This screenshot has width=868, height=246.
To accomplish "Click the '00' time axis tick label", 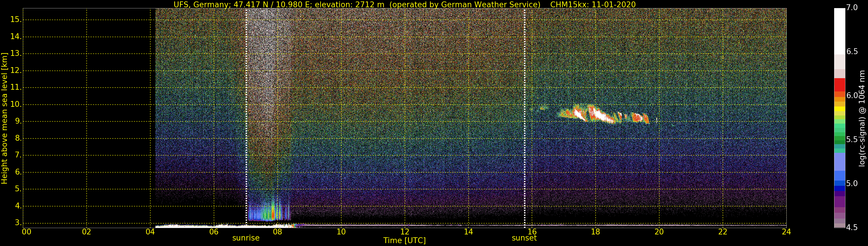I will point(27,232).
